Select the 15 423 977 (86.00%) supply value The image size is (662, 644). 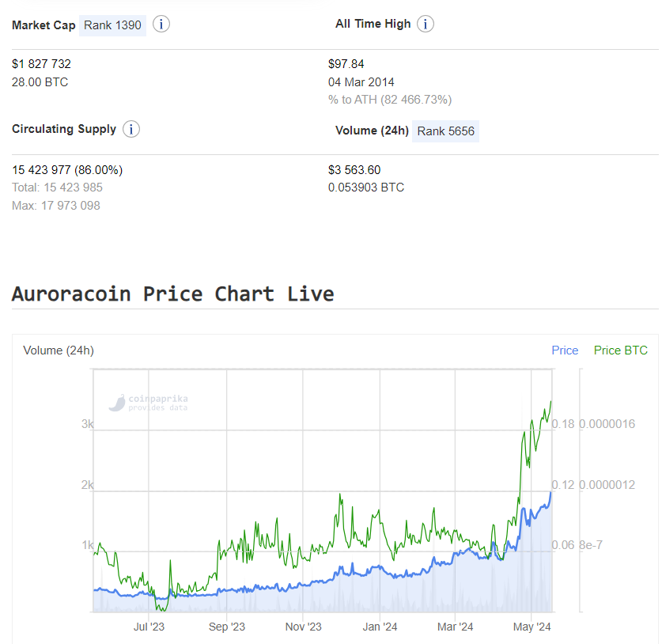point(67,170)
